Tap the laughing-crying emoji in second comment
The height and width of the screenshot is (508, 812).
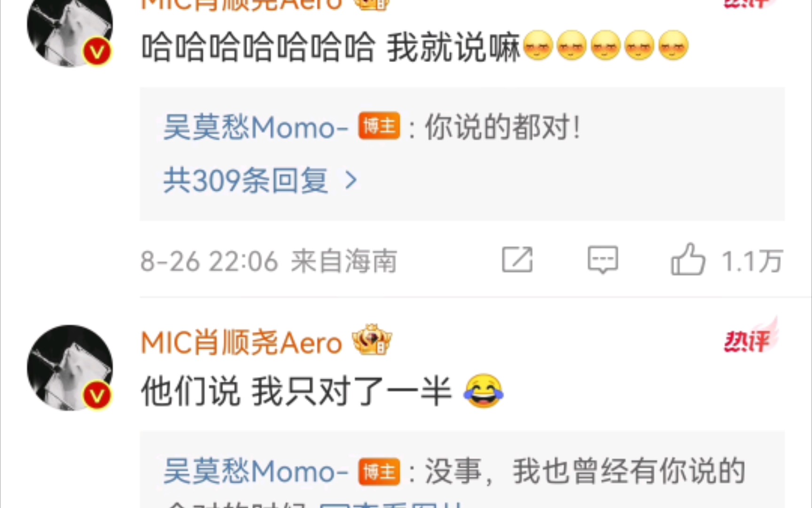coord(484,391)
